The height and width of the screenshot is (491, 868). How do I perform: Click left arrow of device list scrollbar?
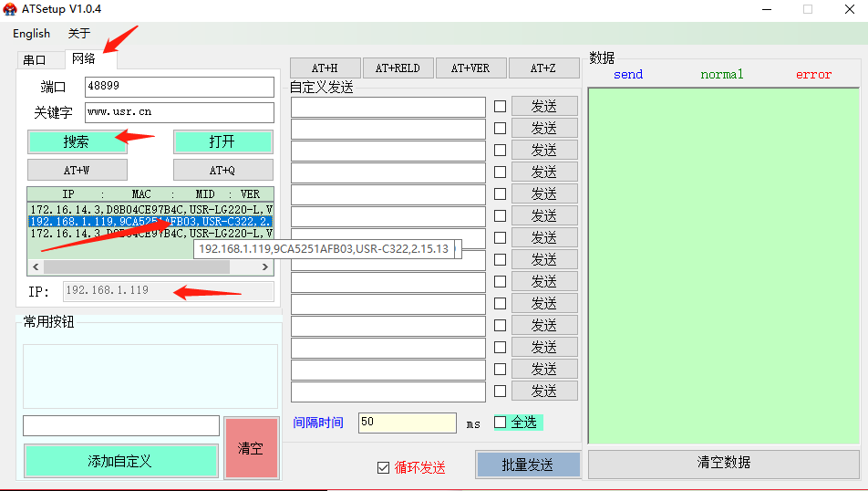coord(35,267)
